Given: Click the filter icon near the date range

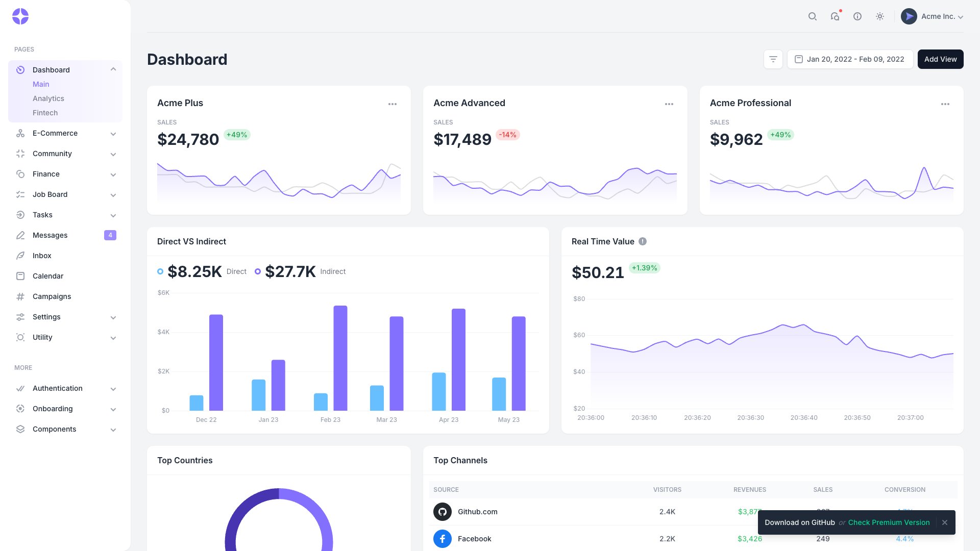Looking at the screenshot, I should pyautogui.click(x=773, y=59).
